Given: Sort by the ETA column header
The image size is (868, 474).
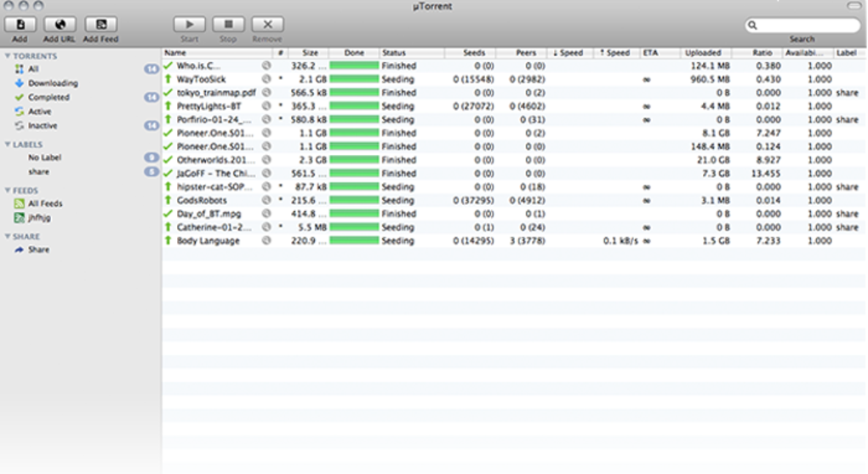Looking at the screenshot, I should coord(660,53).
